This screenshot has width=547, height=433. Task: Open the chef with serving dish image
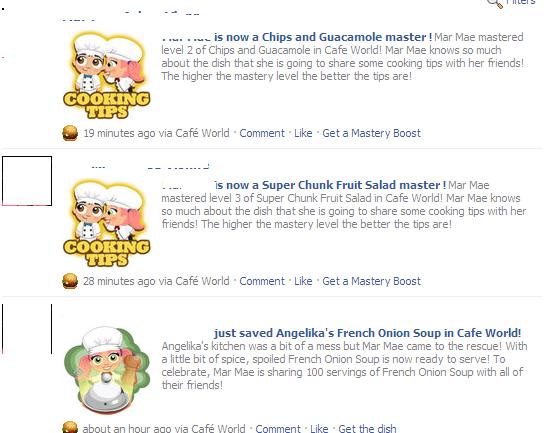(x=106, y=370)
